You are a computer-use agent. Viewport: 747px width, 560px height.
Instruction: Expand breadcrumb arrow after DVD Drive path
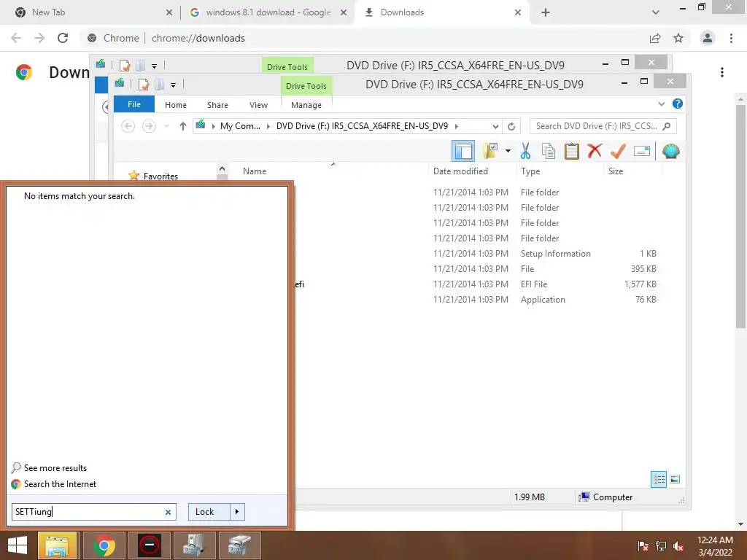click(x=457, y=126)
